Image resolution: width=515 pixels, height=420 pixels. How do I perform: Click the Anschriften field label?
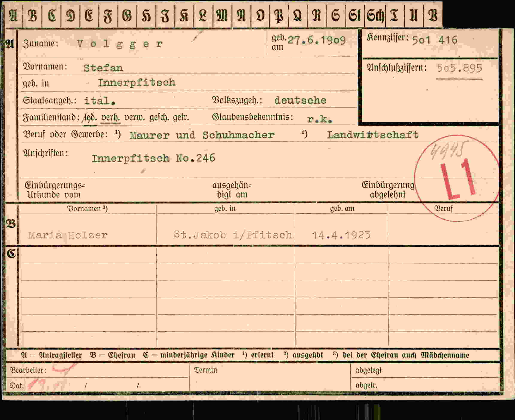45,153
